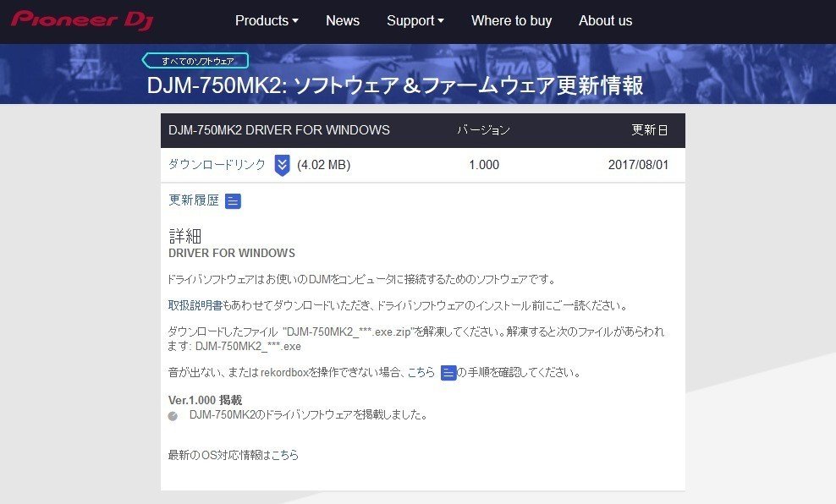836x504 pixels.
Task: Go to the News page
Action: click(343, 21)
